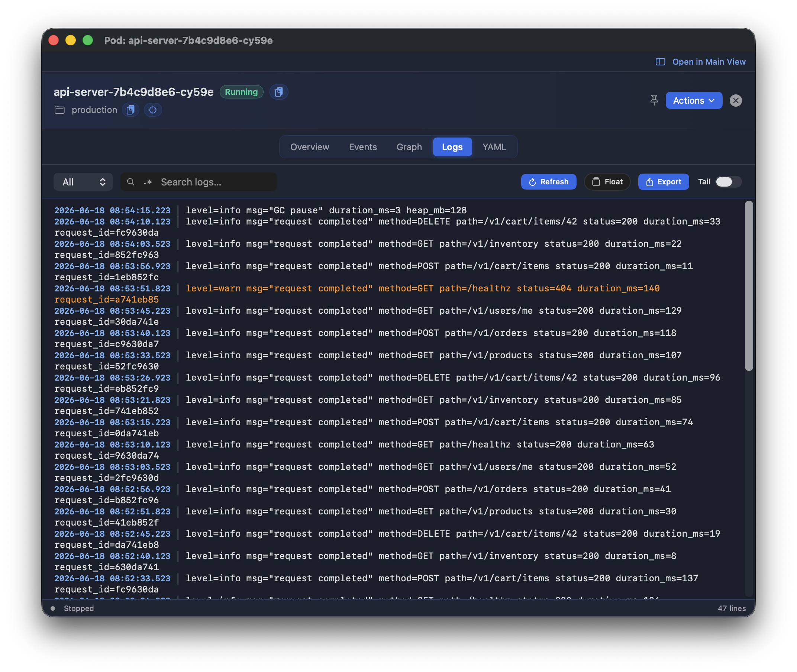
Task: Open the All log level filter dropdown
Action: coord(83,182)
